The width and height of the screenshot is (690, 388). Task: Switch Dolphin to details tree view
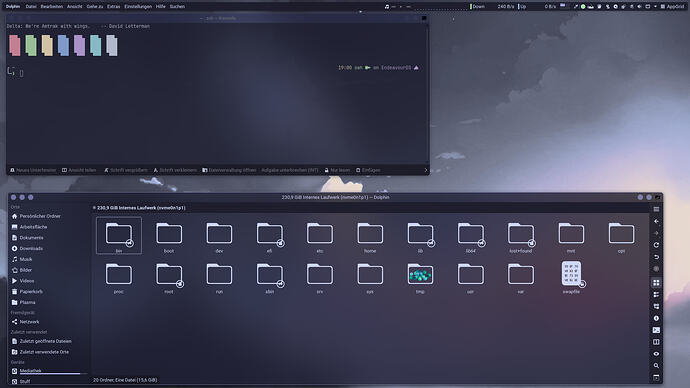(x=656, y=306)
